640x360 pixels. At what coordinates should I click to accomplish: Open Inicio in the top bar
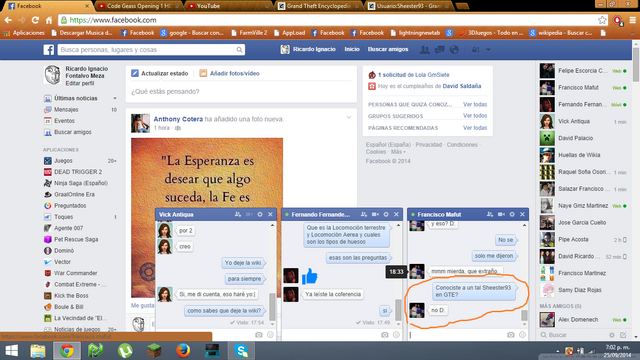[352, 49]
